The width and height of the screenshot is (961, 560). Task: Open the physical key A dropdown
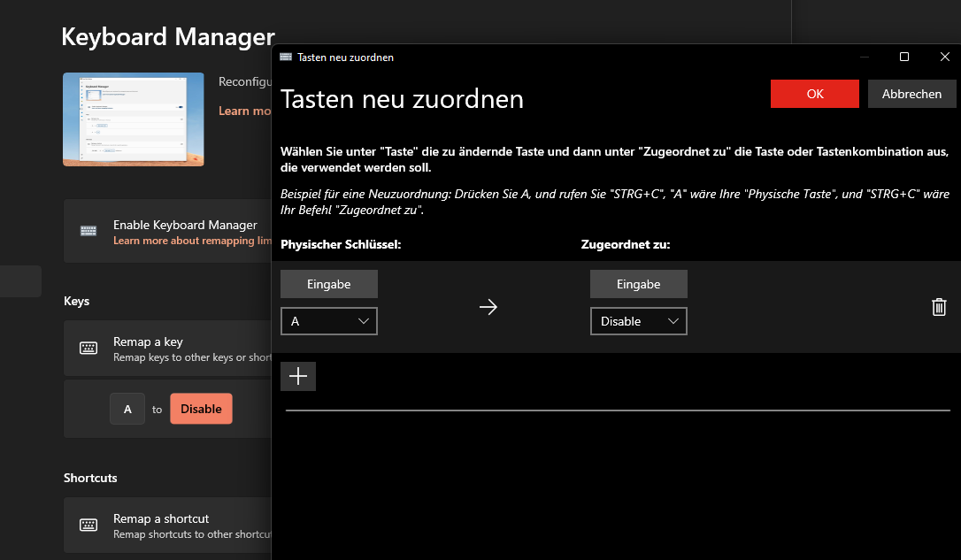click(329, 321)
